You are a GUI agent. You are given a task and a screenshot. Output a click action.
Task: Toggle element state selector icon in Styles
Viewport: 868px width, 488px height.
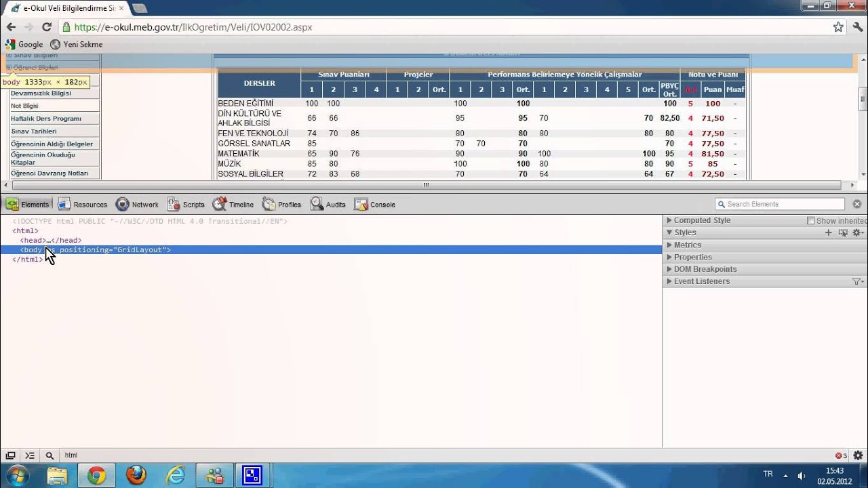(x=843, y=232)
